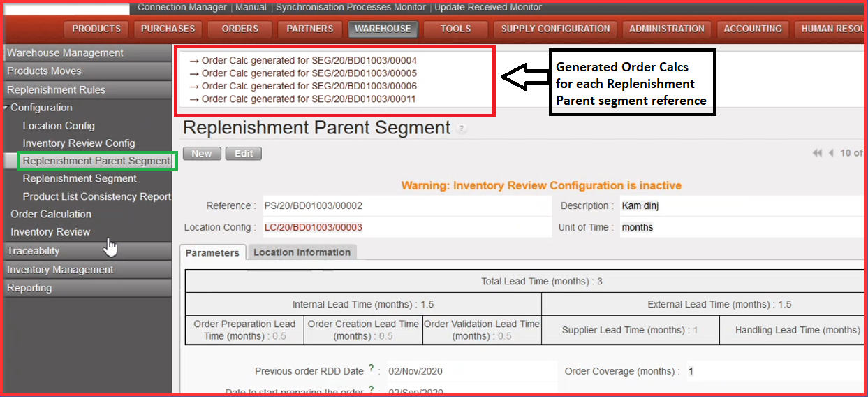The height and width of the screenshot is (397, 868).
Task: Click the Total Lead Time (months) : 3 cell
Action: pyautogui.click(x=526, y=282)
